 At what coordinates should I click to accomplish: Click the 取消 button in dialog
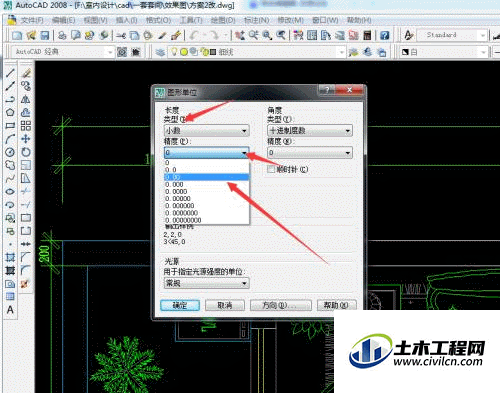(225, 305)
